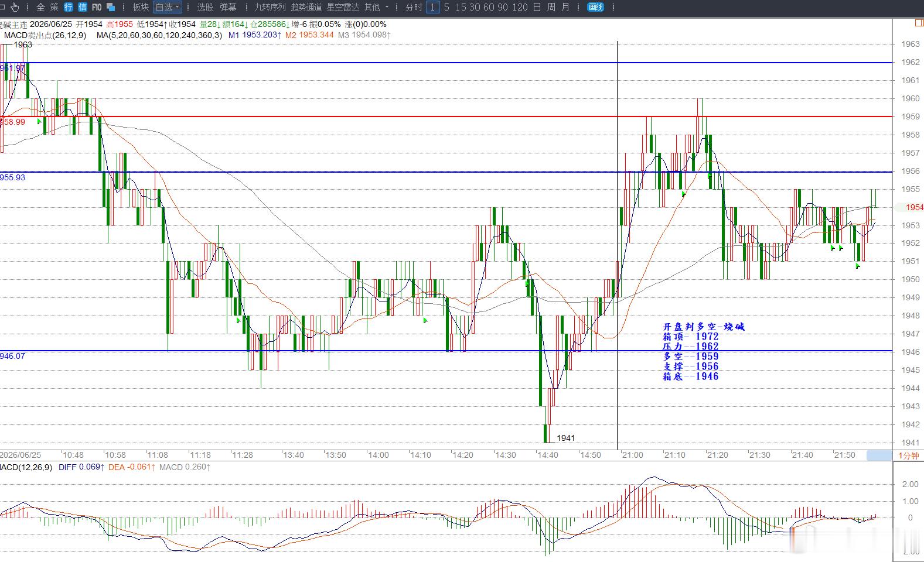Click the 开盘判多空-烧碱 annotation title

coord(704,327)
